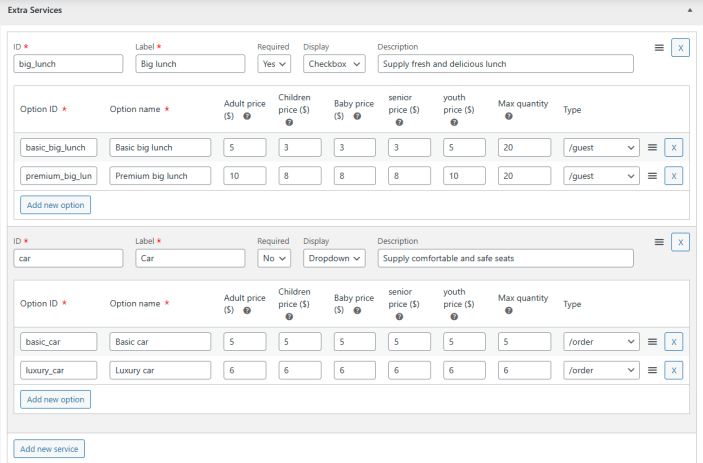Click drag handle icon for car service

[659, 242]
